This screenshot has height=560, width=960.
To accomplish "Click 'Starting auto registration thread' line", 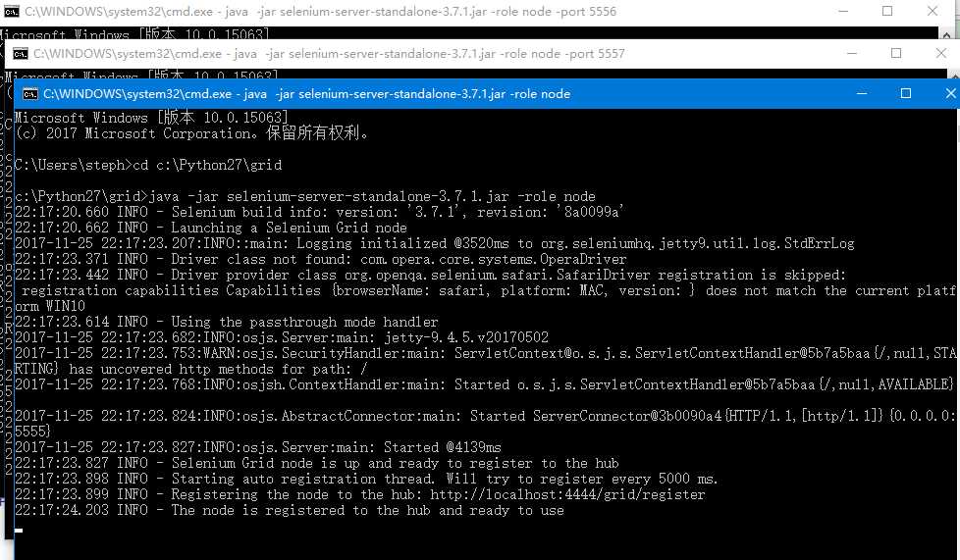I will [x=366, y=479].
